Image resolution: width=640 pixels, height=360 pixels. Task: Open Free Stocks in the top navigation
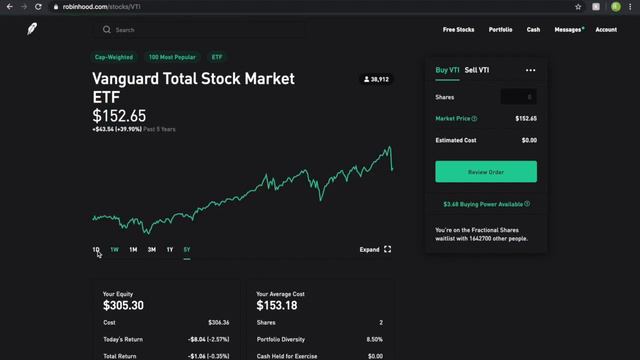coord(458,29)
